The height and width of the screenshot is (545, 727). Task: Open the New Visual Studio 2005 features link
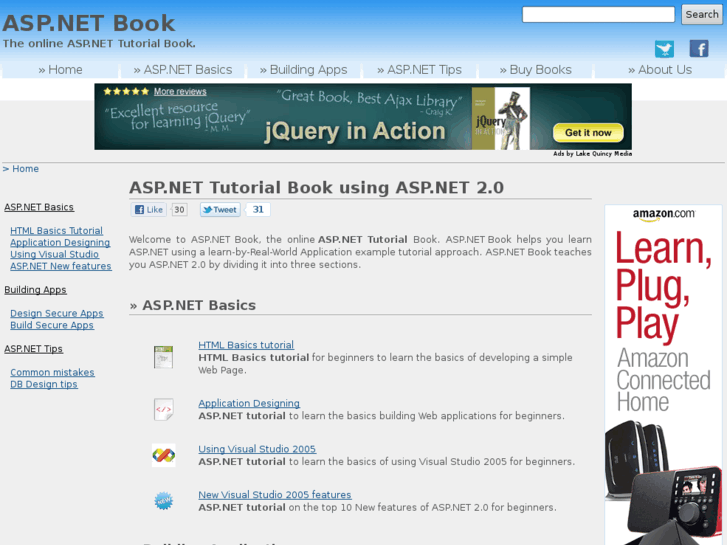click(275, 495)
